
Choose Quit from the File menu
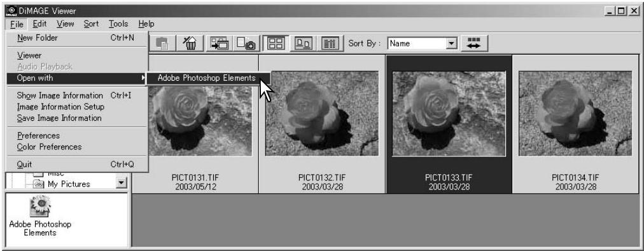pos(77,165)
